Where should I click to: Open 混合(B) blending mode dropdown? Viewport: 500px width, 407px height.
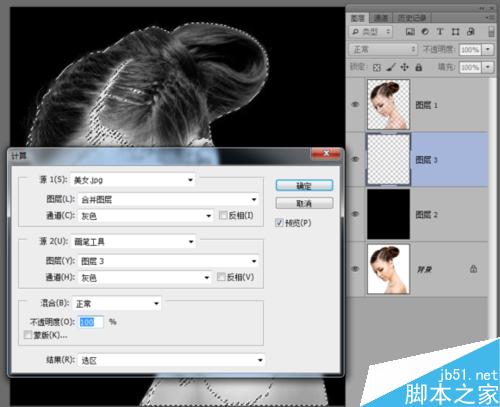click(x=117, y=304)
